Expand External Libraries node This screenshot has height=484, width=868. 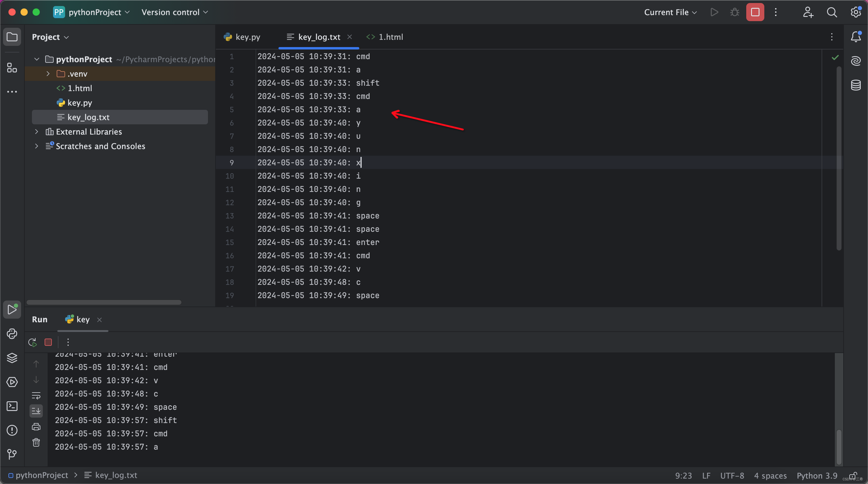coord(37,132)
